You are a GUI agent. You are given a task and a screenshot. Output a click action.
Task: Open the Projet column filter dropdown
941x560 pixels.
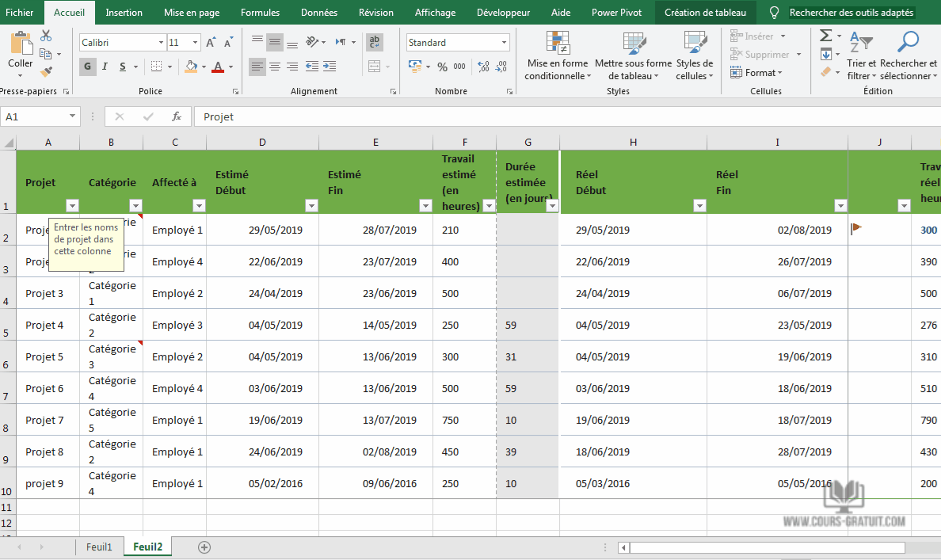point(72,206)
